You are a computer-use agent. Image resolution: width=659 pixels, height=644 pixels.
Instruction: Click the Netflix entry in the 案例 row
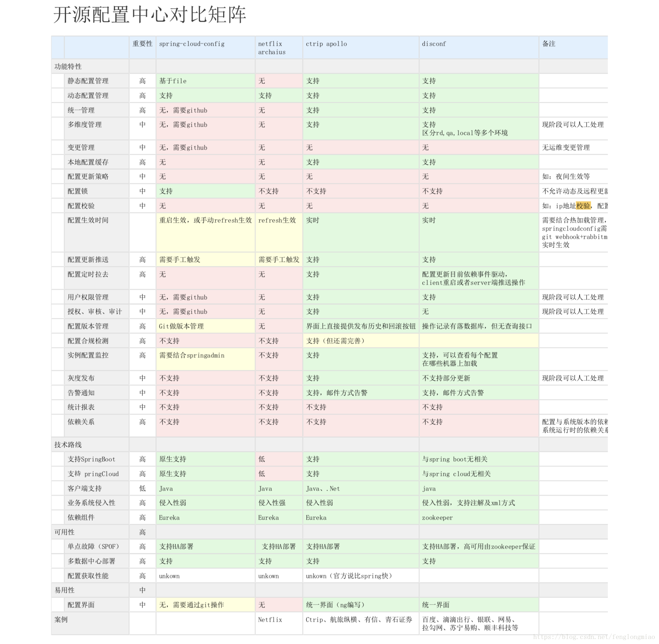pos(270,619)
